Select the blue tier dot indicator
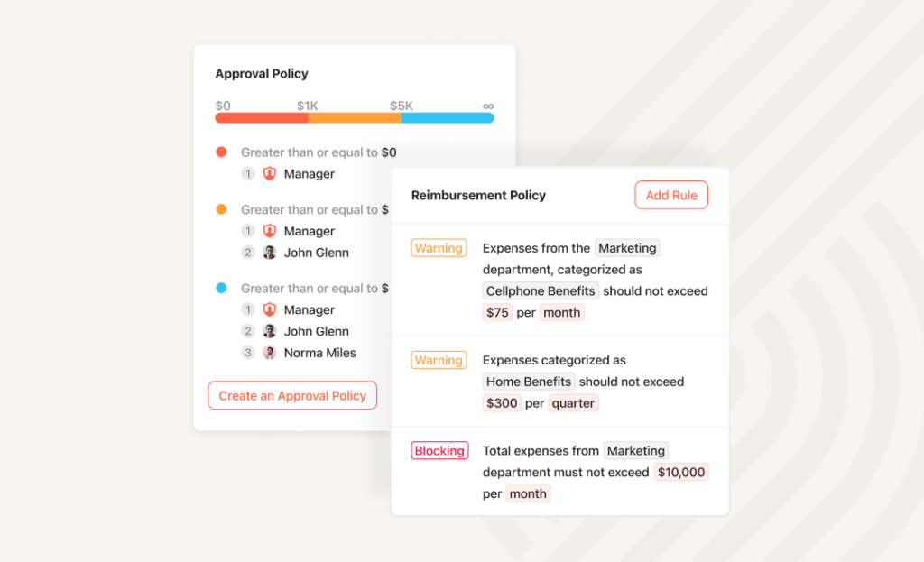 point(222,288)
